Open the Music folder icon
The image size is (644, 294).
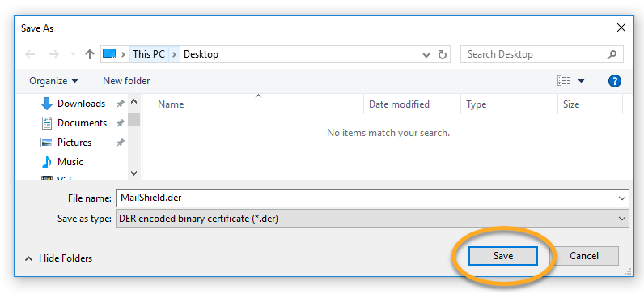click(47, 162)
